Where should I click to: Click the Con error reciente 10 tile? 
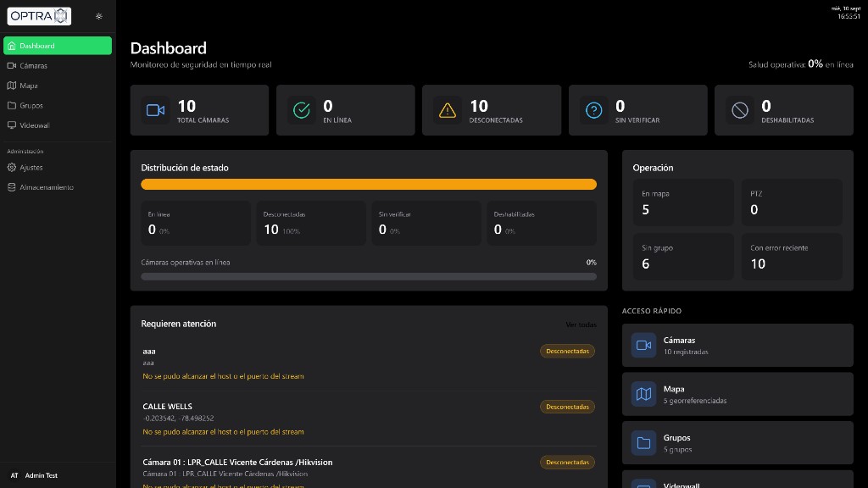792,256
